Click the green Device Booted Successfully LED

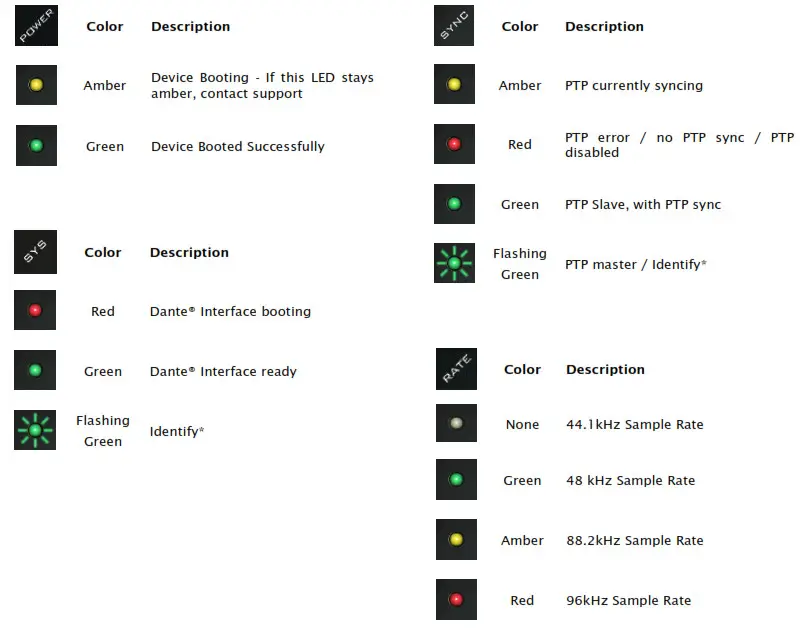36,145
